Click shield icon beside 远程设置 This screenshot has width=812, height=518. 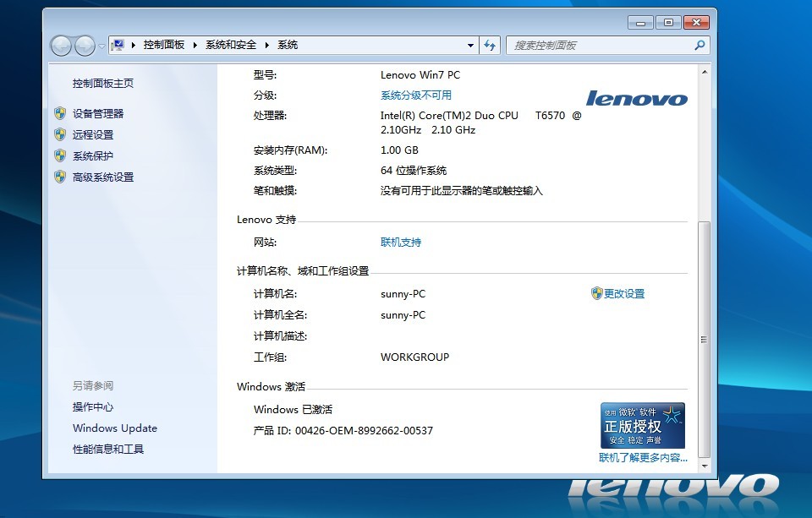point(60,134)
